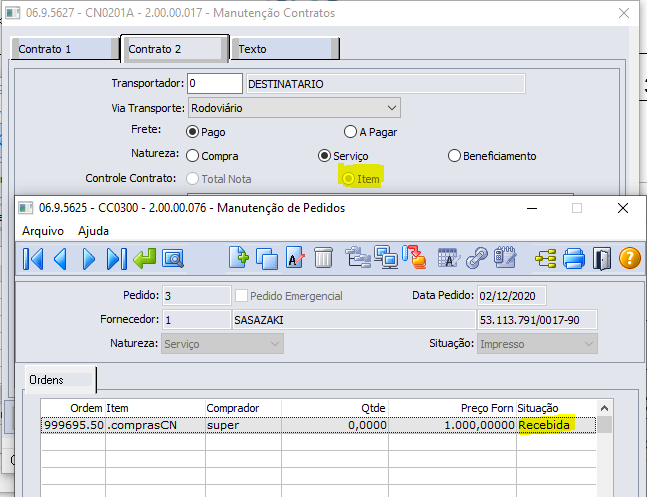The width and height of the screenshot is (647, 497).
Task: Click the exit door icon
Action: tap(602, 259)
